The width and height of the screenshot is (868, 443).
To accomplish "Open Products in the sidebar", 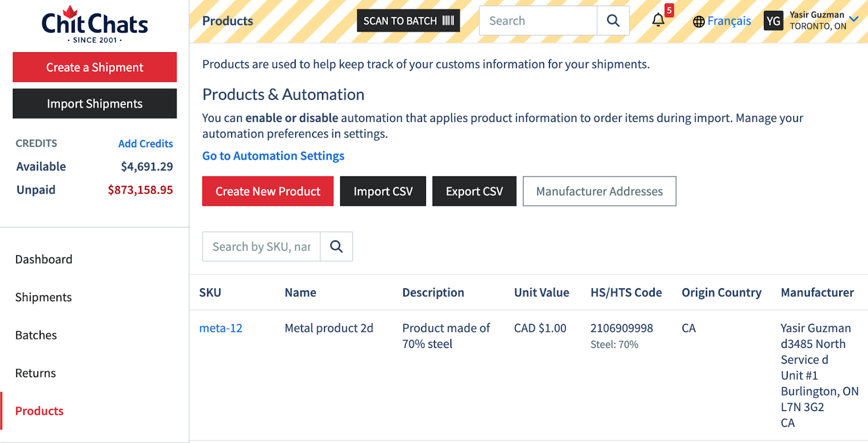I will coord(40,411).
